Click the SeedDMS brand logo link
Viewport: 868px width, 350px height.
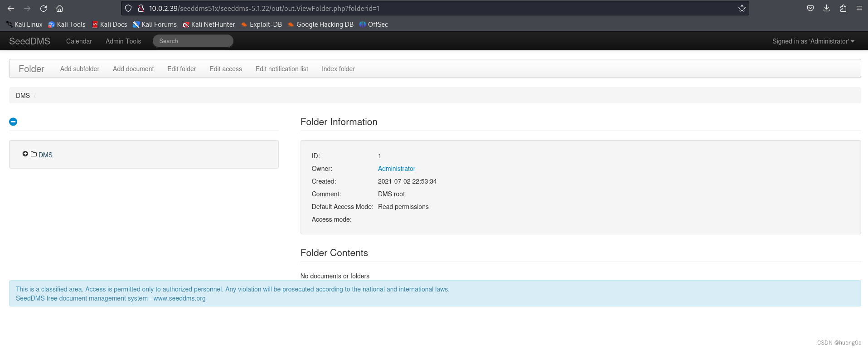(x=29, y=41)
